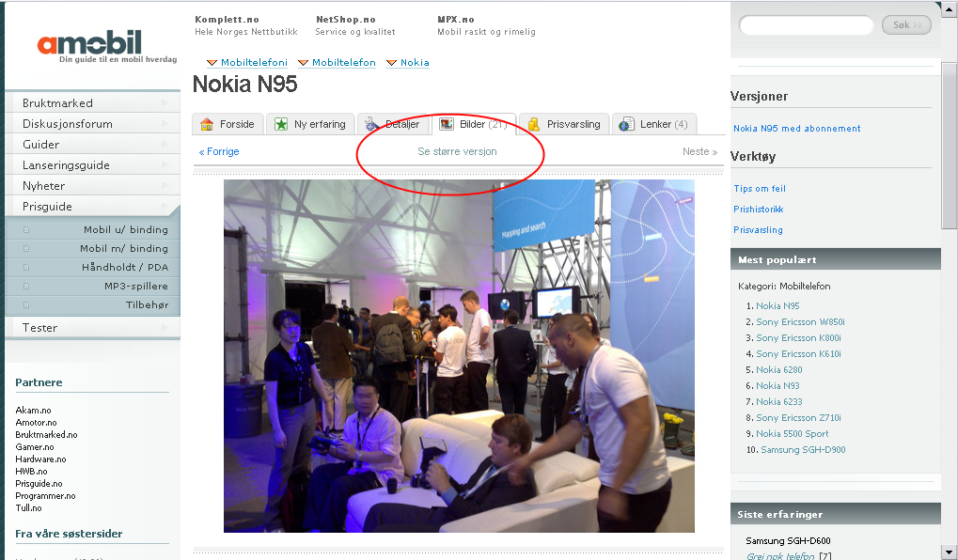Click the bullet icon next to MP3-spillere
This screenshot has width=958, height=560.
[x=26, y=287]
